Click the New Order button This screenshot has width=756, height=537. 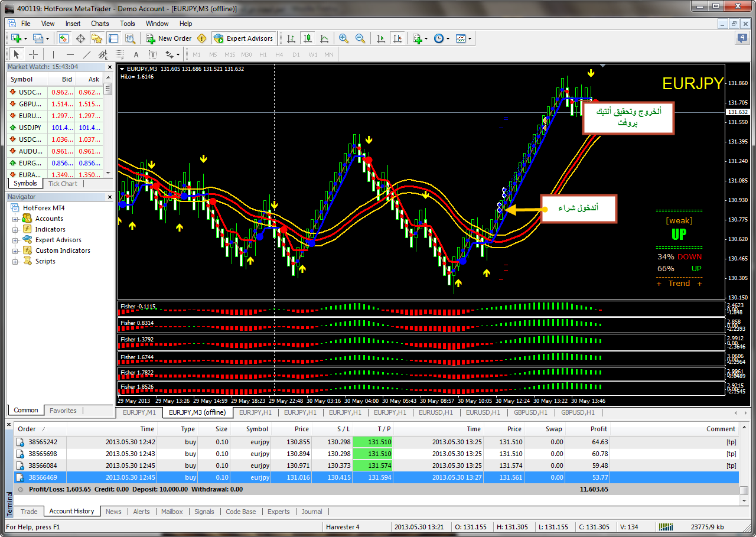pyautogui.click(x=169, y=38)
